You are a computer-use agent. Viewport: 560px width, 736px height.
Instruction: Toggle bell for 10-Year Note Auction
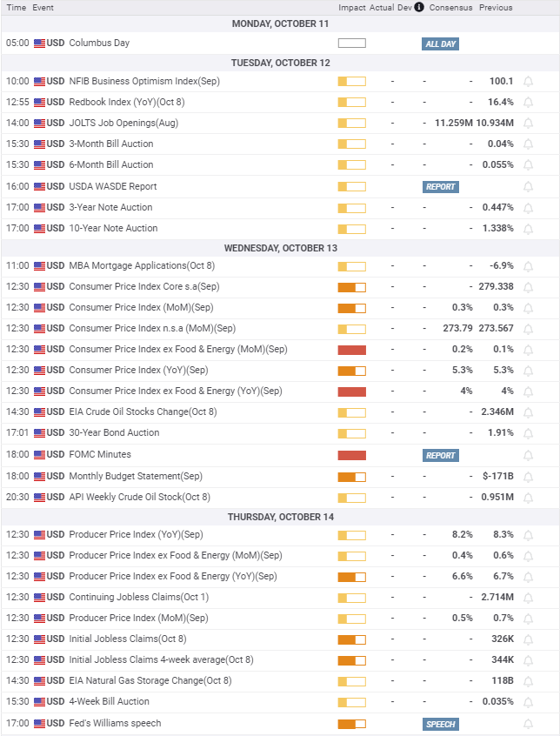(x=528, y=229)
